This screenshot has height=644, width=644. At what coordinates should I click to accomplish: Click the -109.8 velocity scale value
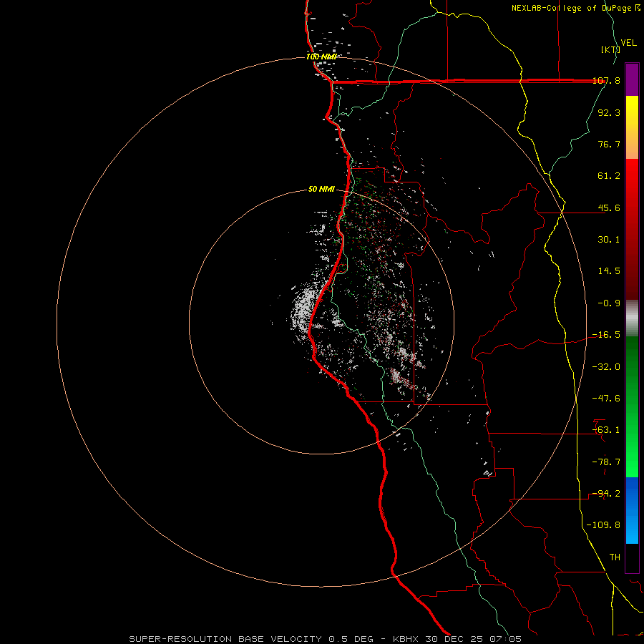604,525
